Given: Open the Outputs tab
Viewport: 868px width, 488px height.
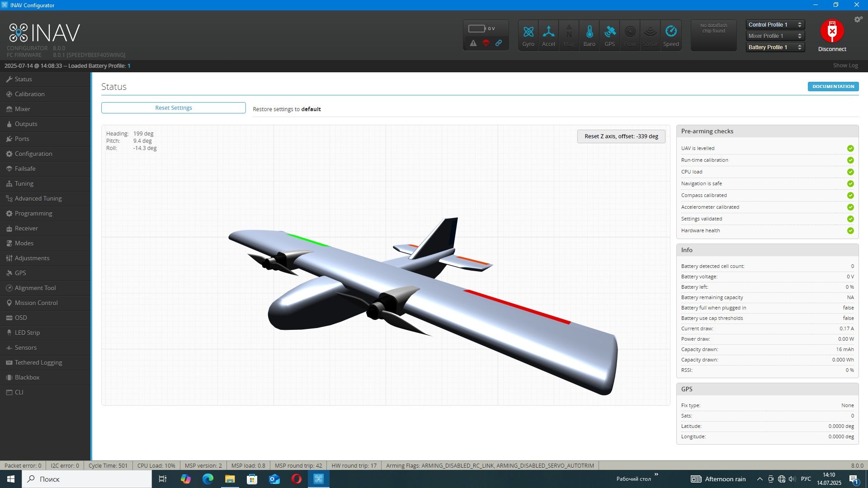Looking at the screenshot, I should pos(45,124).
